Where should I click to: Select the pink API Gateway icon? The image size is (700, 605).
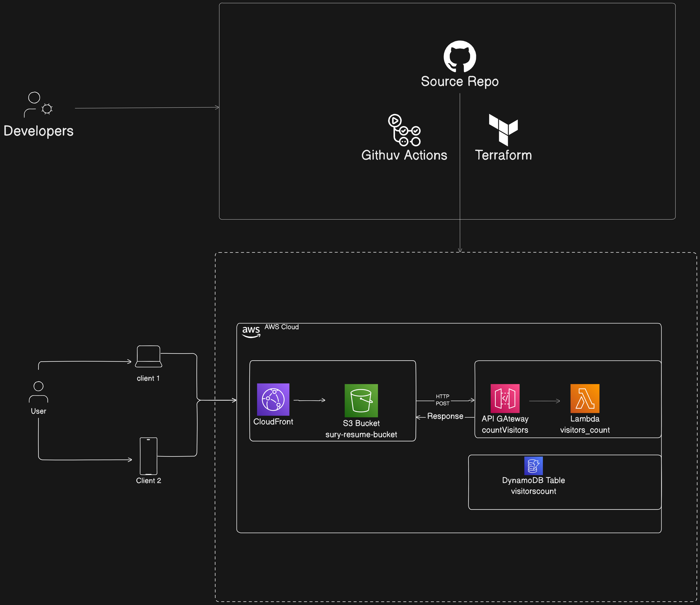pos(505,398)
